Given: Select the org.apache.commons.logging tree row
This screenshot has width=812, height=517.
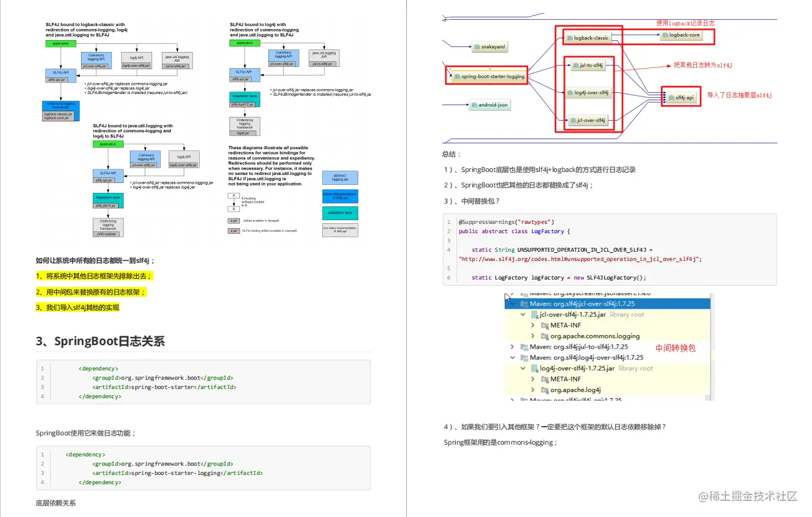Looking at the screenshot, I should point(607,336).
